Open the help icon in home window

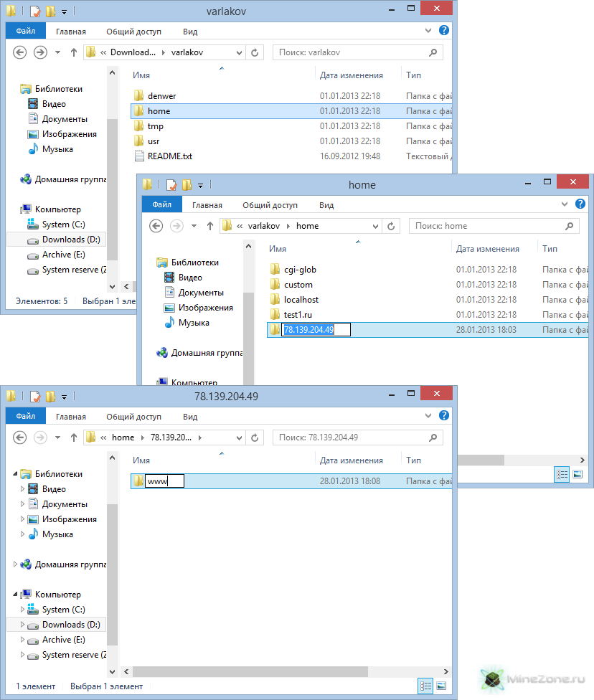coord(580,204)
